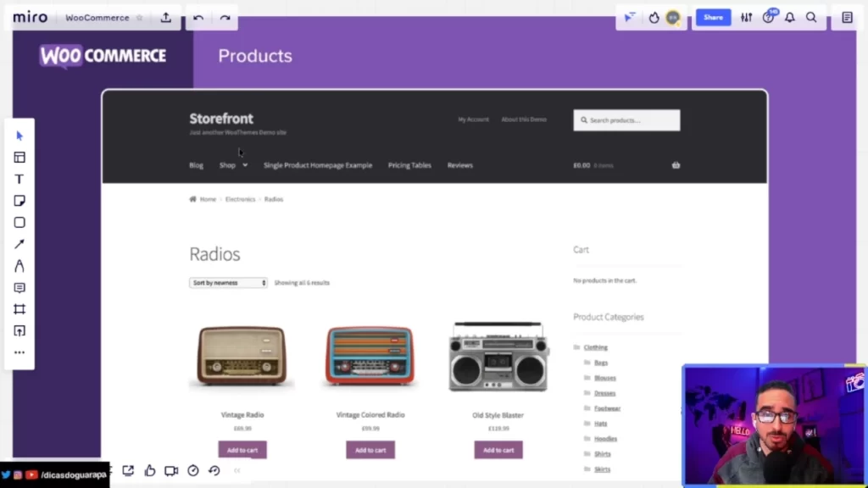Open the Bags category link
The image size is (868, 488).
pos(601,363)
